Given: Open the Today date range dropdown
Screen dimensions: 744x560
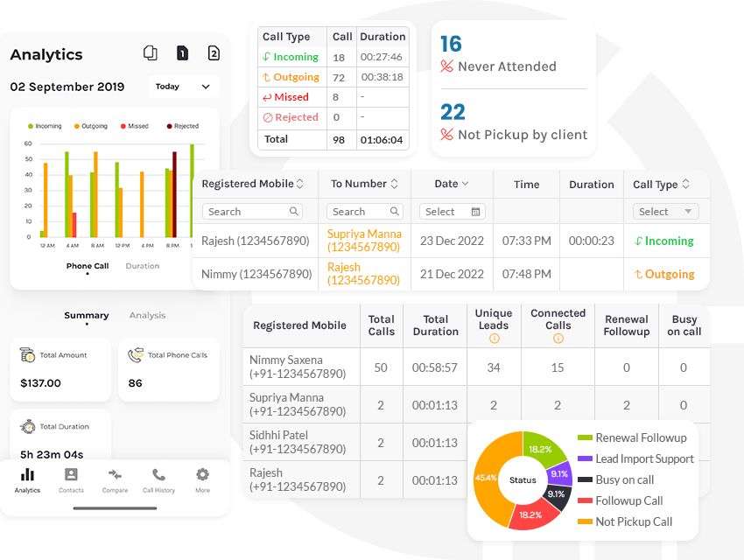Looking at the screenshot, I should pyautogui.click(x=185, y=87).
